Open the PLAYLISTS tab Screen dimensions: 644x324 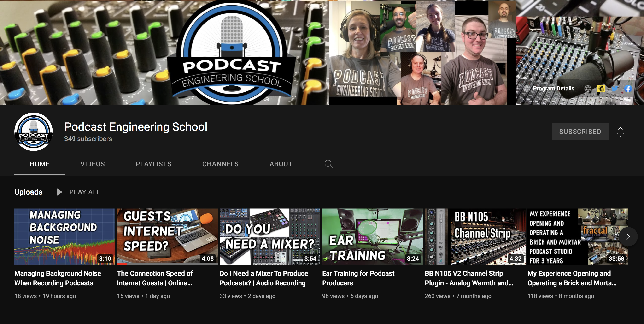(x=153, y=164)
